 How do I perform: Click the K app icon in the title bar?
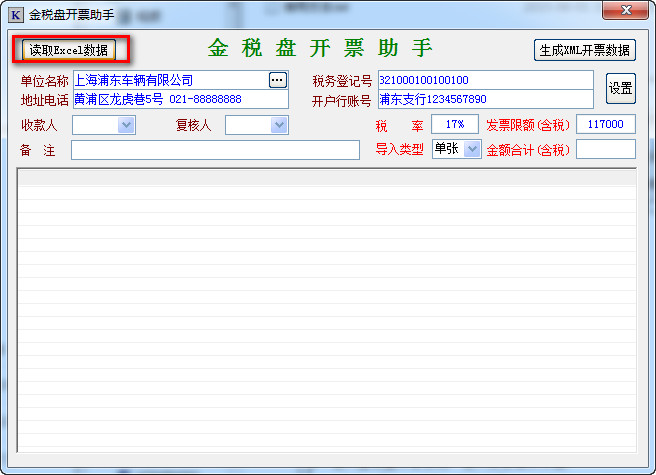click(15, 15)
